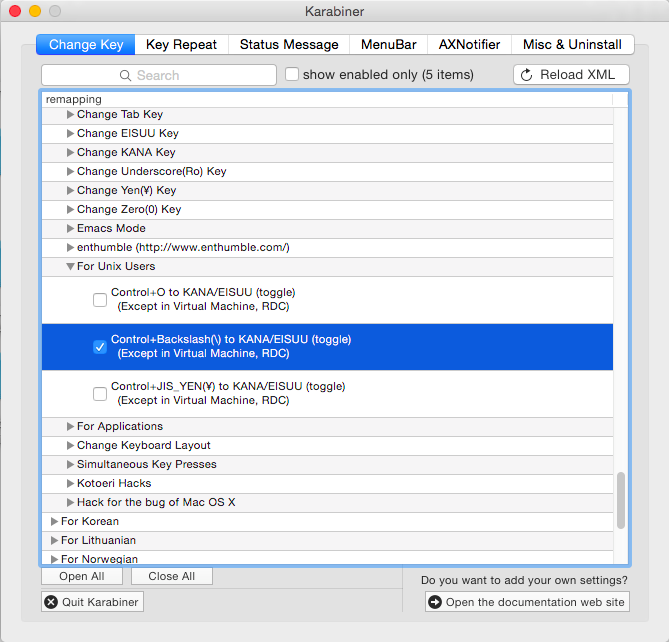Viewport: 669px width, 642px height.
Task: Click the magnifier icon in Search field
Action: [125, 76]
